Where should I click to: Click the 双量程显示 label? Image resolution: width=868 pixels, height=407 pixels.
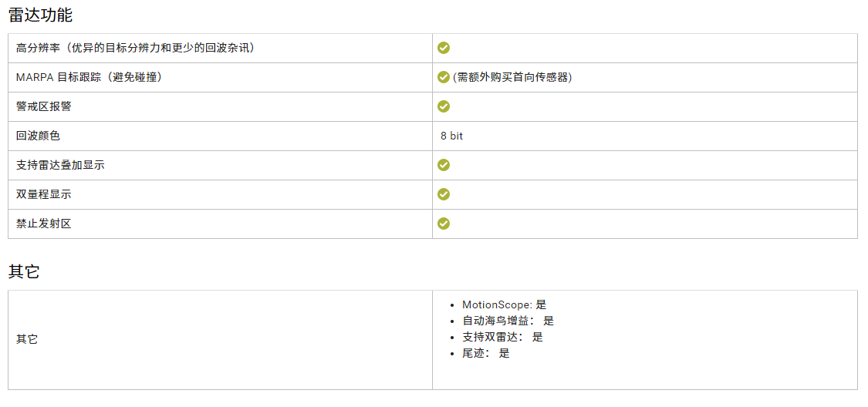tap(44, 194)
